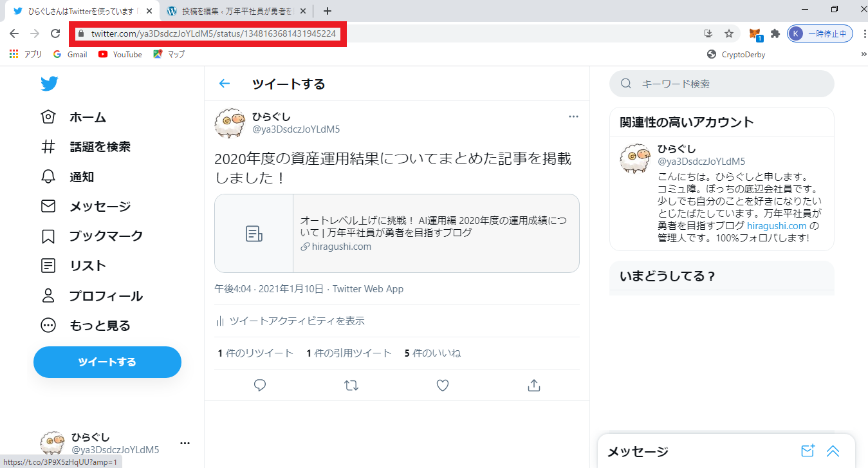Like the tweet with the heart icon
868x468 pixels.
[442, 385]
